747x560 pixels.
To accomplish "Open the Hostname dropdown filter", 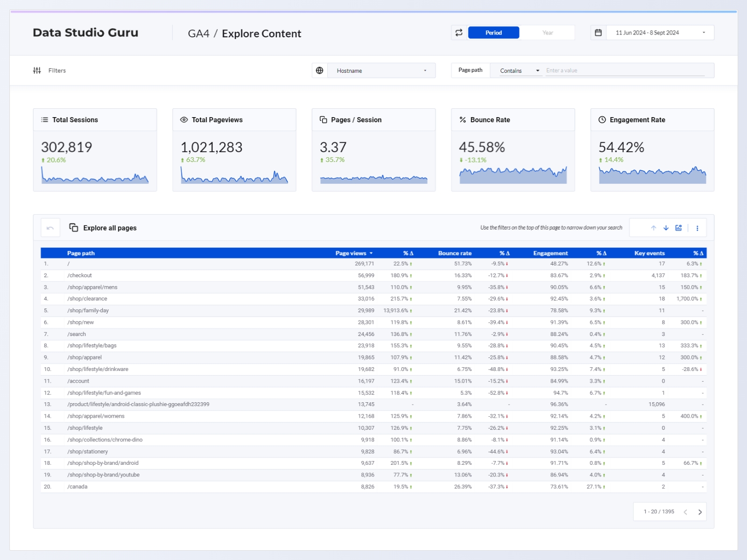I will [381, 70].
